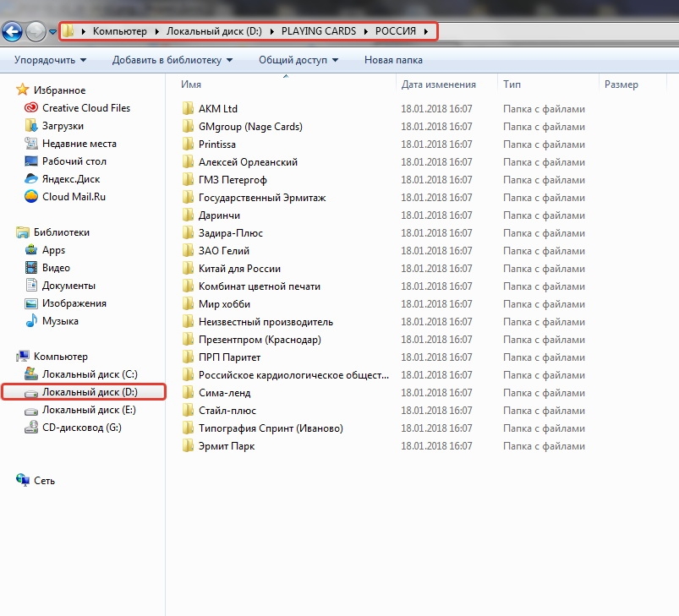Open Музыка library icon
Image resolution: width=679 pixels, height=616 pixels.
click(x=31, y=321)
